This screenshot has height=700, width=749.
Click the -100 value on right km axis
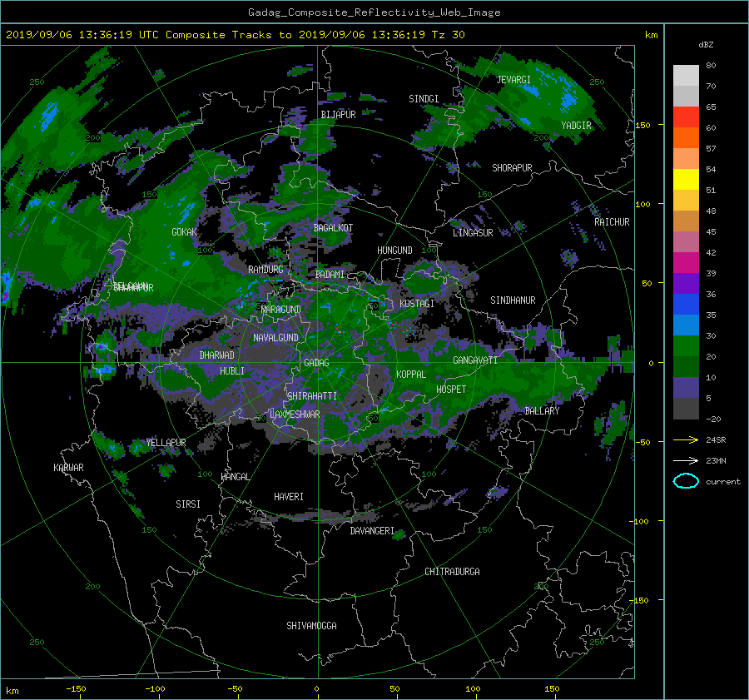click(x=638, y=521)
